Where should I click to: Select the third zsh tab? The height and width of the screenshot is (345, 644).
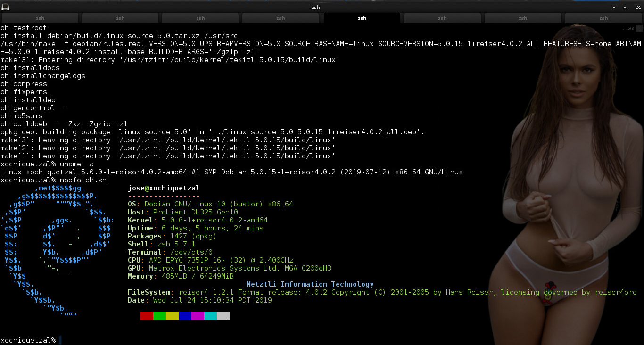click(x=201, y=18)
